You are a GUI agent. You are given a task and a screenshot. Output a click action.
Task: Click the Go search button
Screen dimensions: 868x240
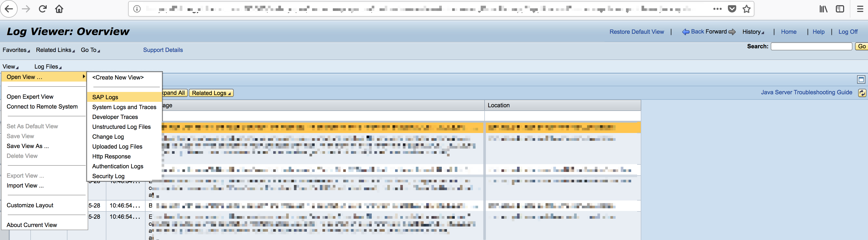coord(861,46)
